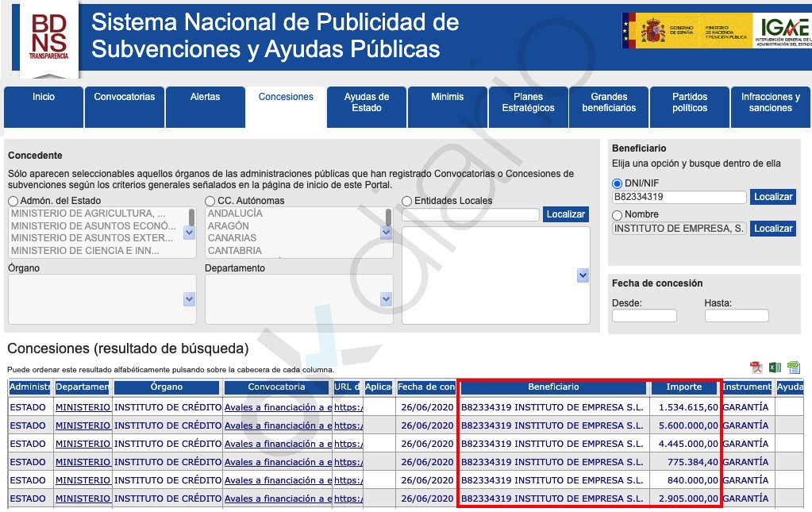This screenshot has width=812, height=512.
Task: Sort by the URL column header
Action: click(347, 387)
